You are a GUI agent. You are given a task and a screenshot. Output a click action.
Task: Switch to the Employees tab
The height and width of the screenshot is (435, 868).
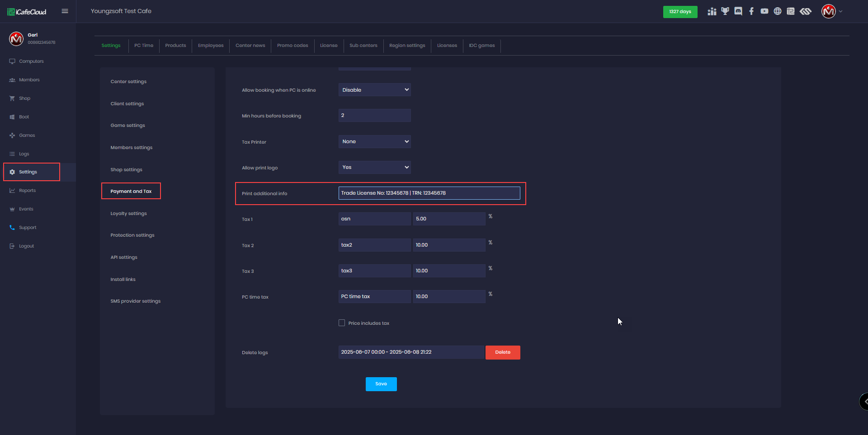click(x=211, y=46)
